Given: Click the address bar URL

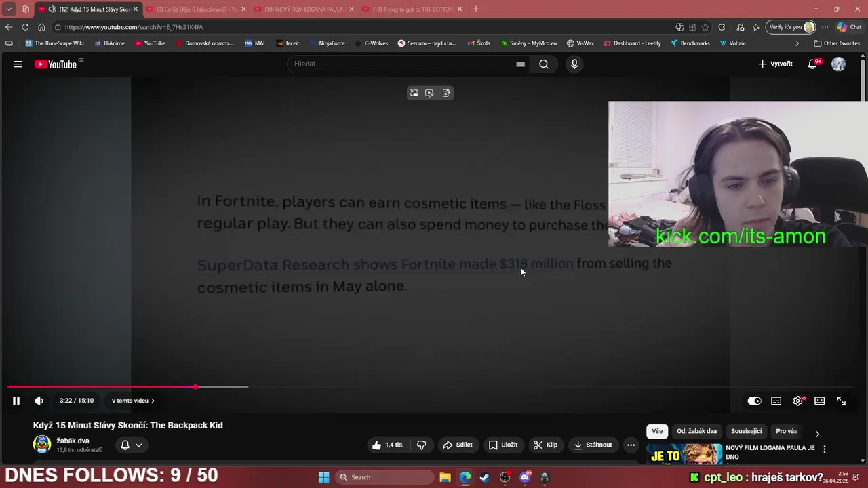Looking at the screenshot, I should (134, 27).
